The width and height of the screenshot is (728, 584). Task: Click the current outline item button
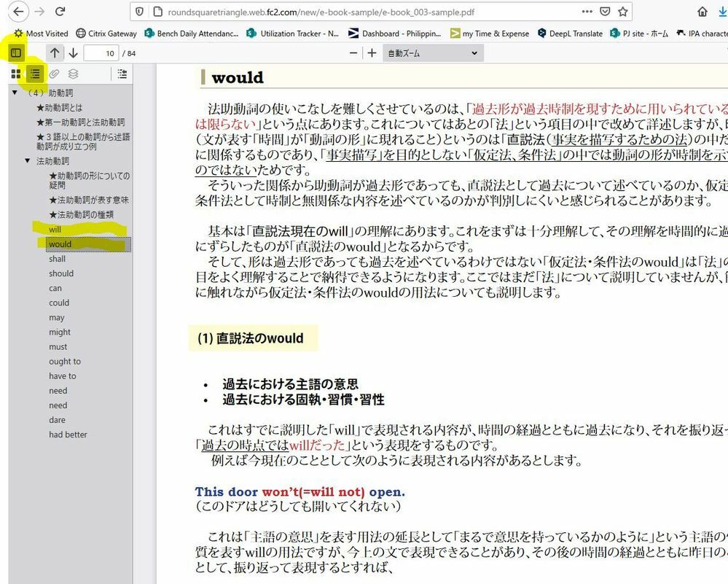tap(122, 74)
